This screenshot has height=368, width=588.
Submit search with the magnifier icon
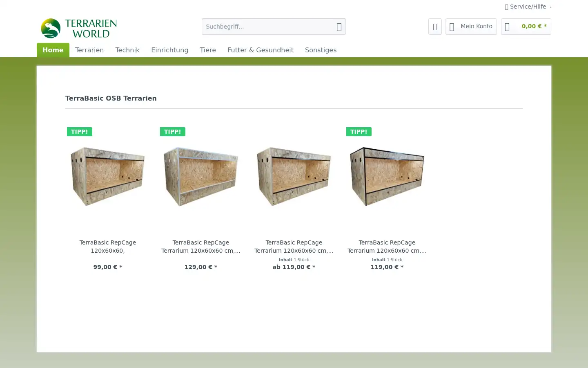coord(339,27)
